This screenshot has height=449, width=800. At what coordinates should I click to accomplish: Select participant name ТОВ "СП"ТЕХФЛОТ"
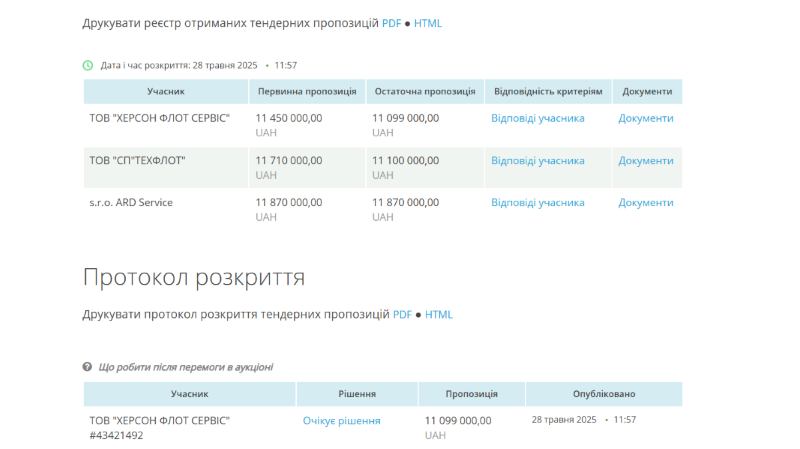(x=137, y=161)
